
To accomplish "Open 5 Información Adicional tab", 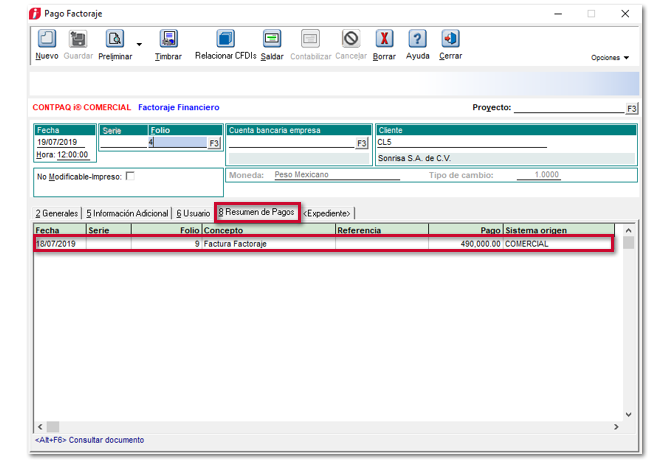I will (126, 213).
